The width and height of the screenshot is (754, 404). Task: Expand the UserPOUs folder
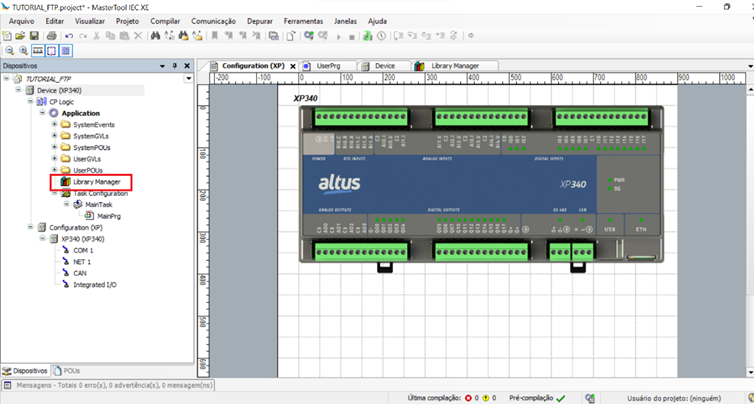(54, 170)
